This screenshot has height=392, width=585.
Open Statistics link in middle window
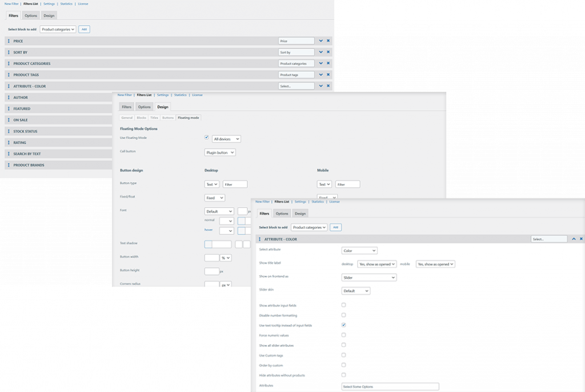(x=180, y=95)
